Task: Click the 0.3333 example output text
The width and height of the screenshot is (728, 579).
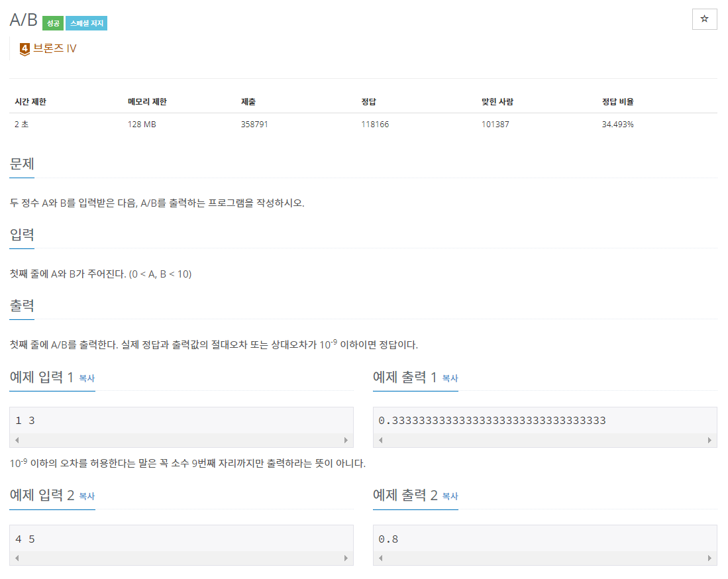Action: click(x=492, y=421)
